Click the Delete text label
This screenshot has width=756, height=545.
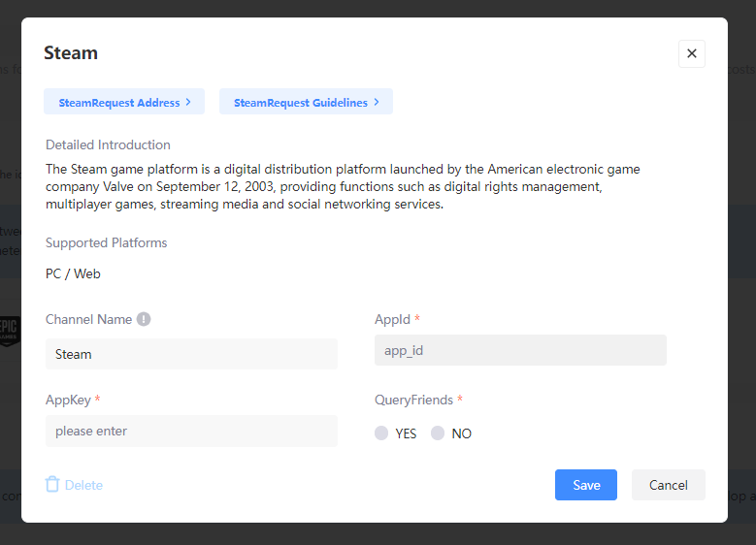pos(83,485)
